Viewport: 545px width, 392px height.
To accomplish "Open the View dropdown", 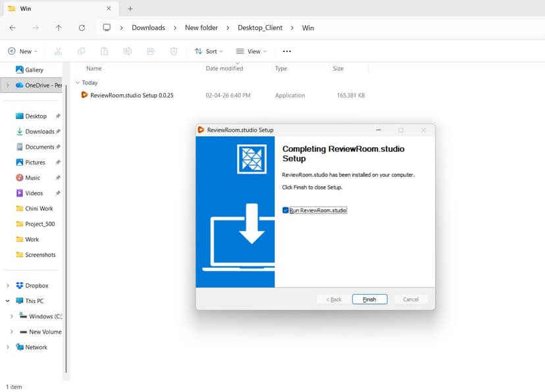I will [251, 51].
